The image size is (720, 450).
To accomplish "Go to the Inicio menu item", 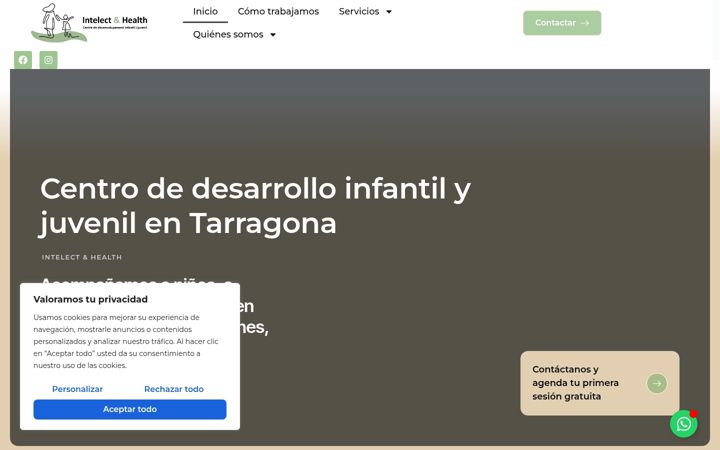I will (205, 11).
